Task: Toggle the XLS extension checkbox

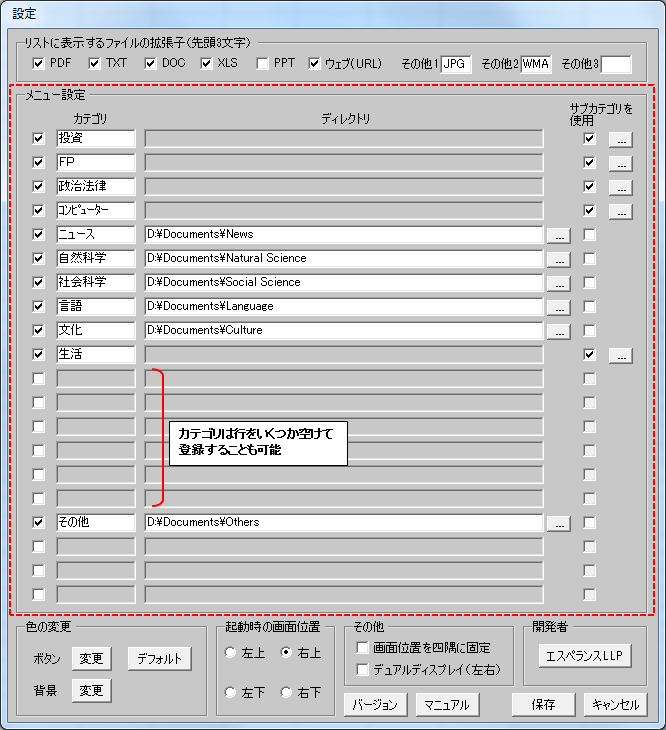Action: point(206,63)
